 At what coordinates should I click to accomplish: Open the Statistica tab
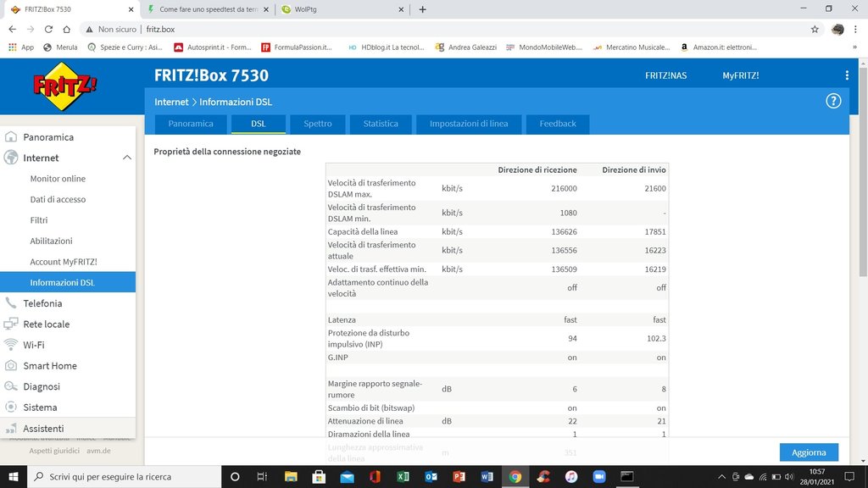pyautogui.click(x=381, y=124)
